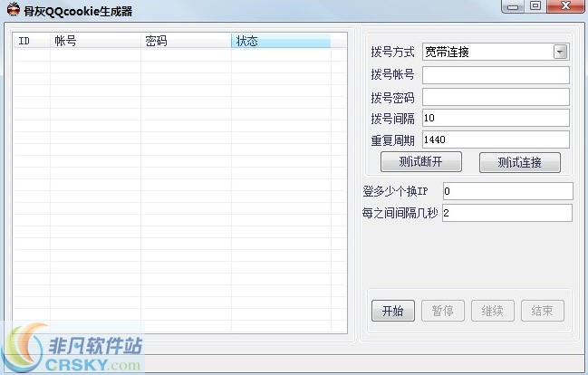The height and width of the screenshot is (375, 588).
Task: Click the 测试连接 button
Action: (520, 162)
